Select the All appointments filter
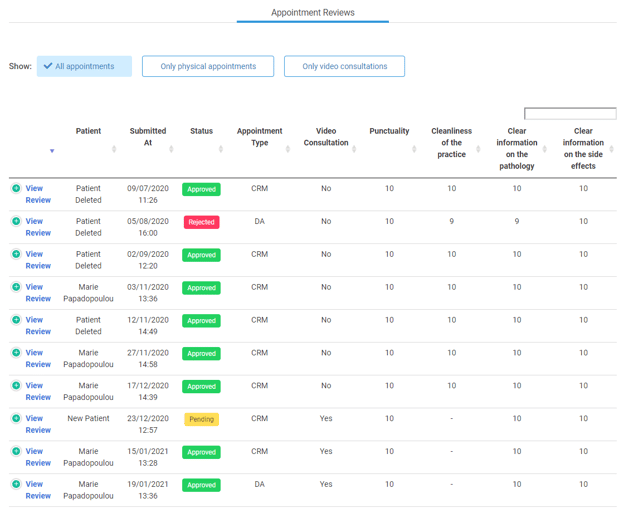 coord(84,67)
